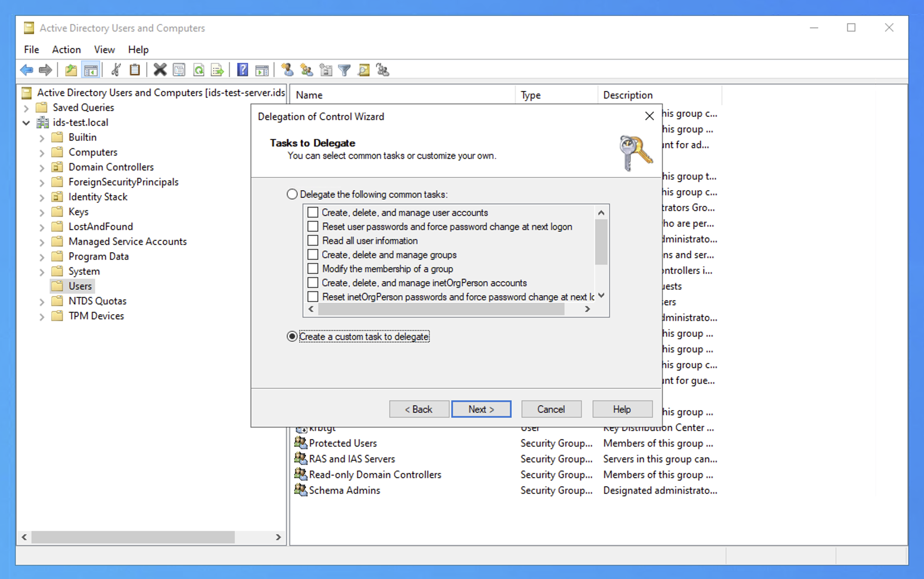Click the Schema Admins group icon
The width and height of the screenshot is (924, 579).
click(x=301, y=490)
